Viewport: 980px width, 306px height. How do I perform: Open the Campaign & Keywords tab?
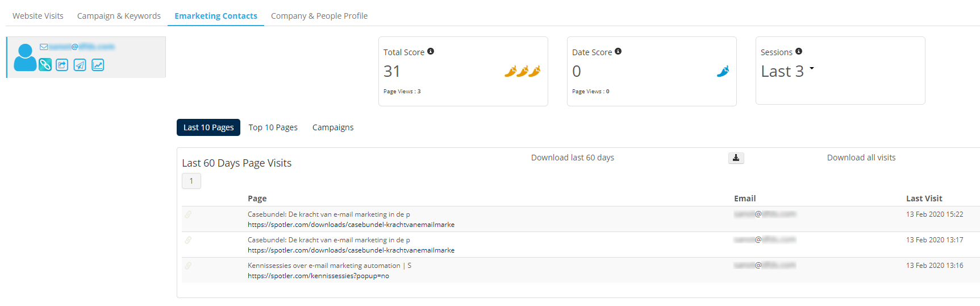click(x=119, y=16)
